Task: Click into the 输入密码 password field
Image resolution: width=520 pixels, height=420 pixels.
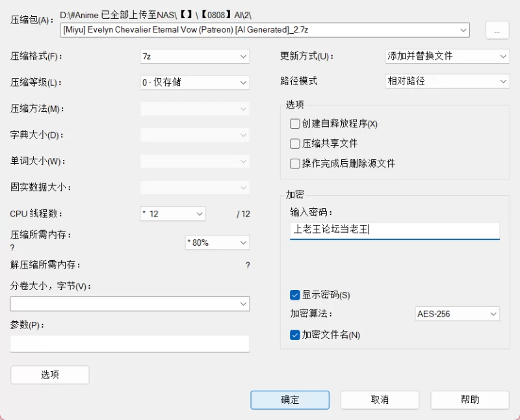Action: pyautogui.click(x=395, y=230)
